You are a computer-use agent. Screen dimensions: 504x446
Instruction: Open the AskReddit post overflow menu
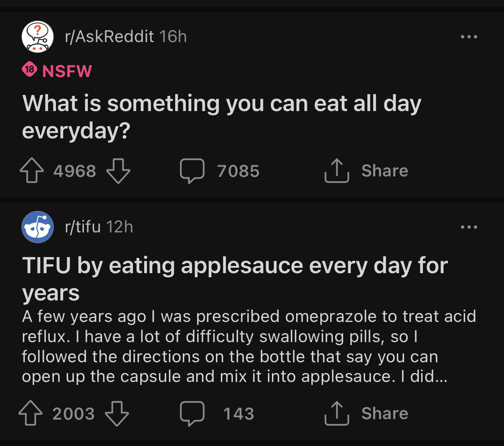469,37
